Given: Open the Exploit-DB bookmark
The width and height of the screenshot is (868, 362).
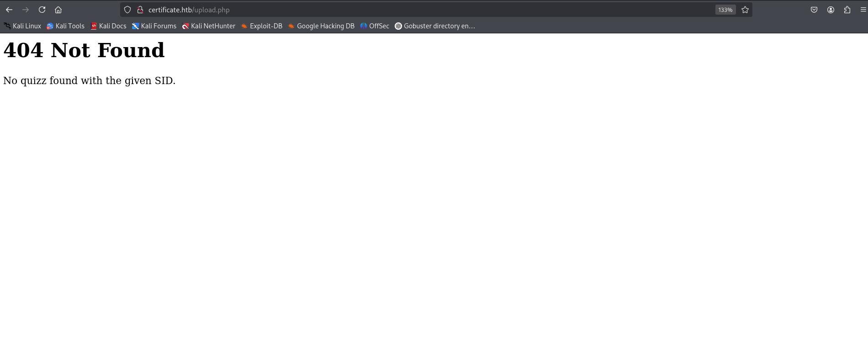Looking at the screenshot, I should pyautogui.click(x=262, y=26).
